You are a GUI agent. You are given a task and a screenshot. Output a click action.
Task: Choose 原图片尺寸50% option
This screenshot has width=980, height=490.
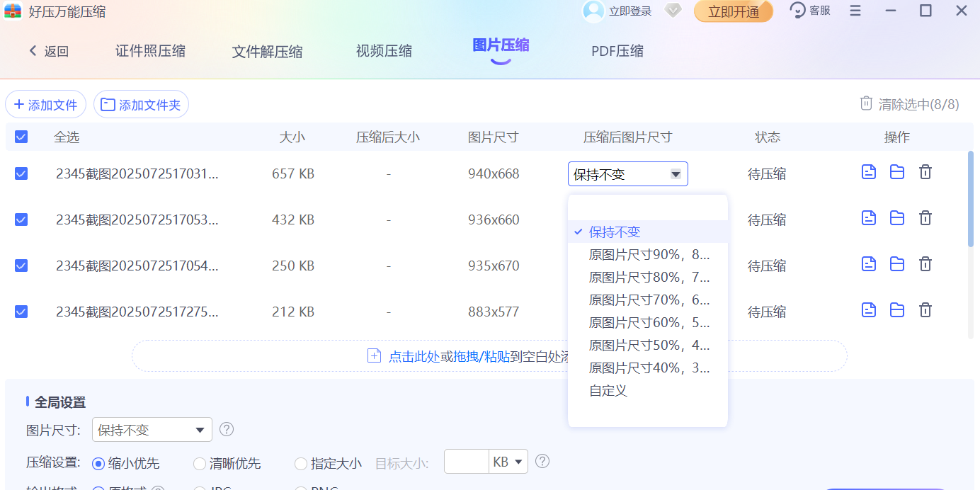coord(648,345)
